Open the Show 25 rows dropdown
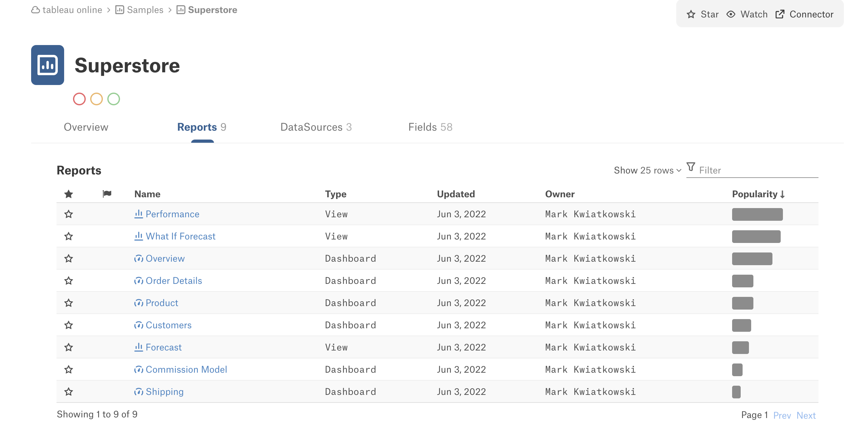The image size is (868, 432). pos(647,170)
